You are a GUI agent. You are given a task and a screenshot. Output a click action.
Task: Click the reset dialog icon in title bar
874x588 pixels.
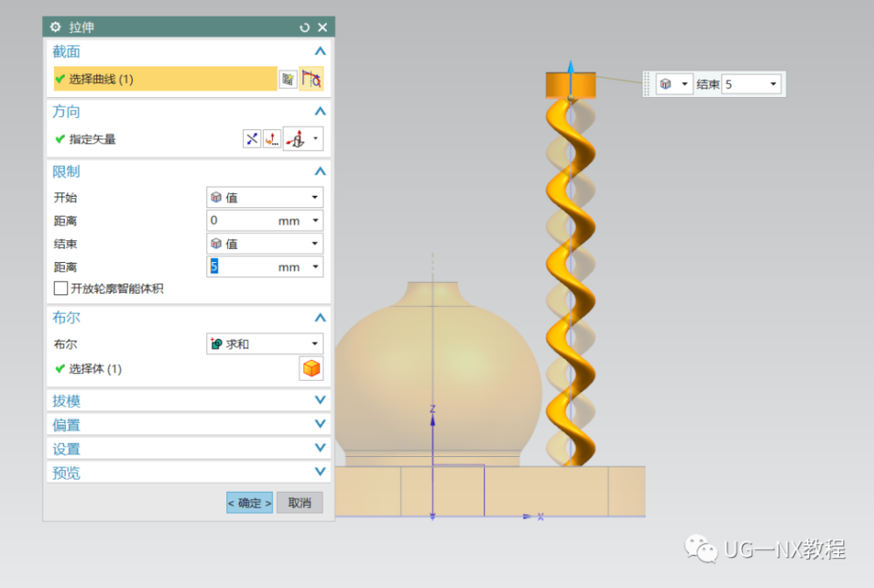click(x=304, y=27)
